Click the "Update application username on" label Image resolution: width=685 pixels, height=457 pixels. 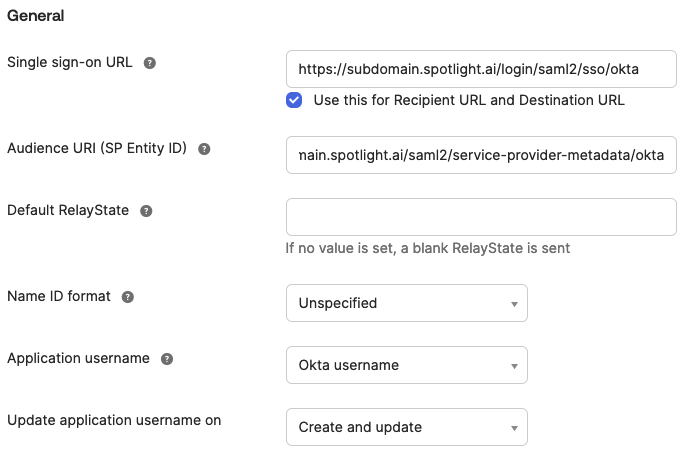point(114,421)
